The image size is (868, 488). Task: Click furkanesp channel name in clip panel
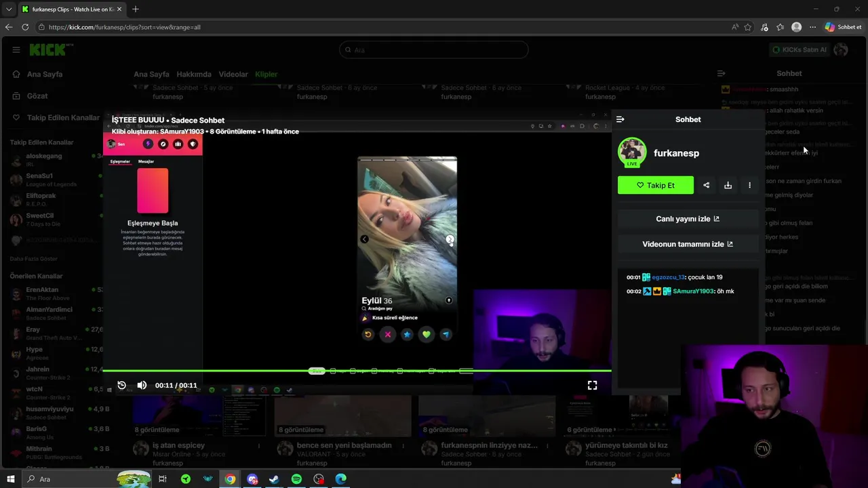point(676,153)
